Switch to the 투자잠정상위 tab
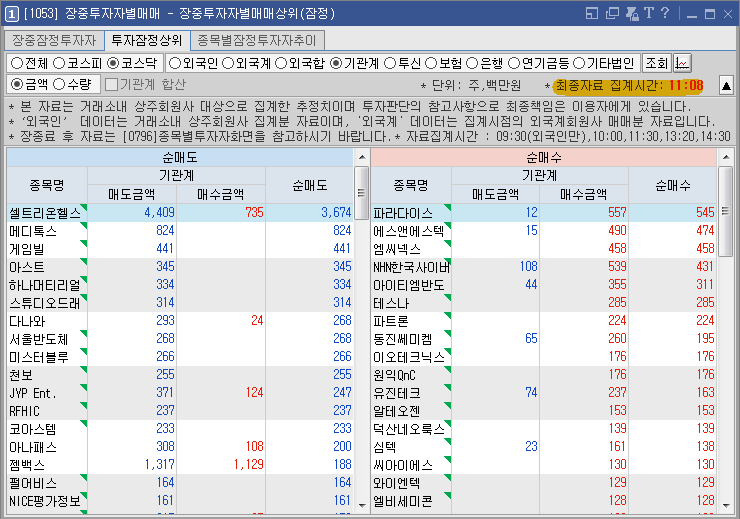 pyautogui.click(x=147, y=41)
